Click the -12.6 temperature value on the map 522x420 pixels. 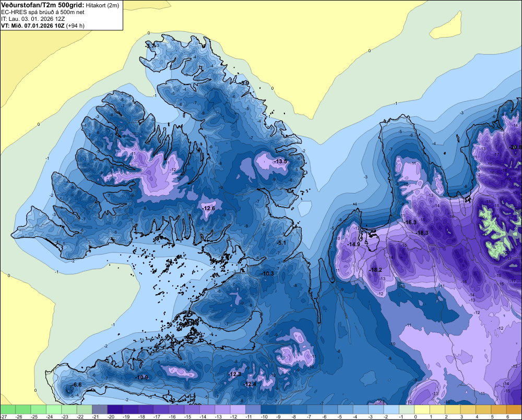209,208
